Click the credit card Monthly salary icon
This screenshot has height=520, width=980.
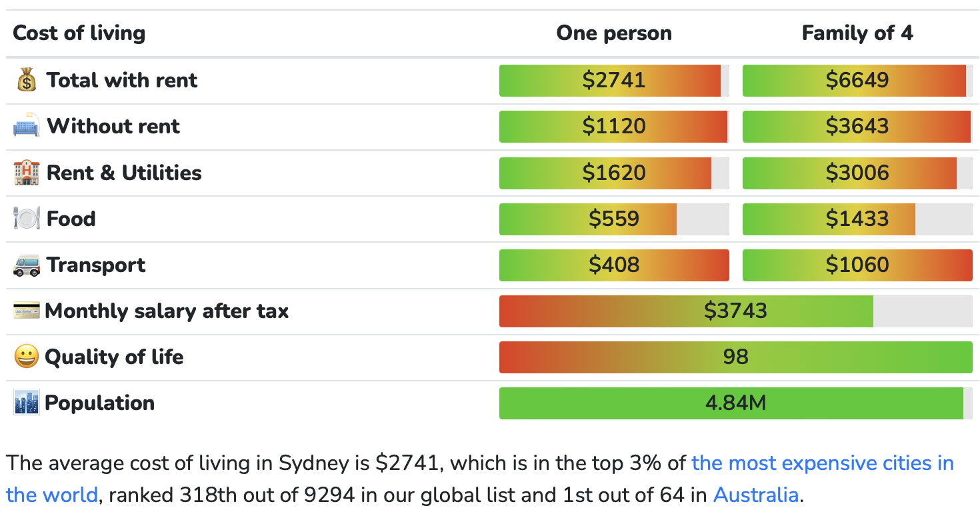click(26, 311)
